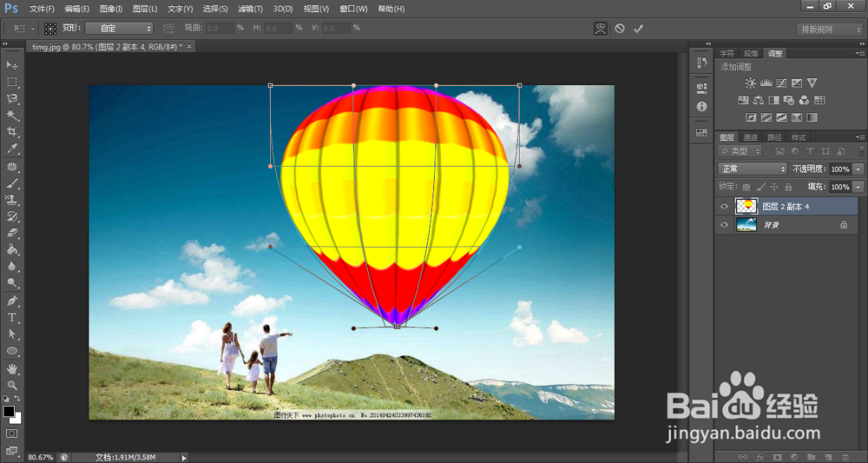Select the Paint Bucket tool
868x463 pixels.
point(12,249)
